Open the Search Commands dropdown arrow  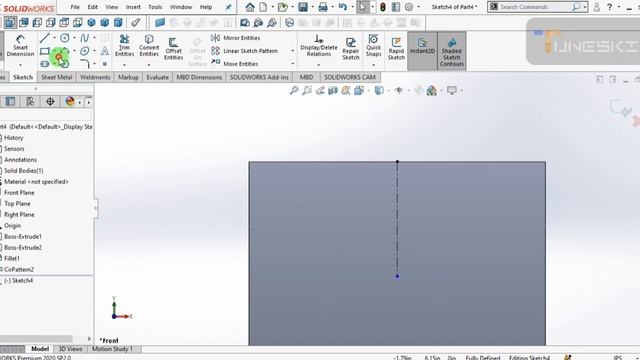[585, 7]
